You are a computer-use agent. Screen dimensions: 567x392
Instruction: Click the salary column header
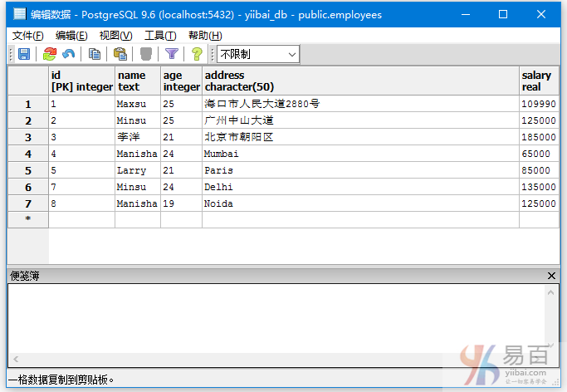[538, 81]
